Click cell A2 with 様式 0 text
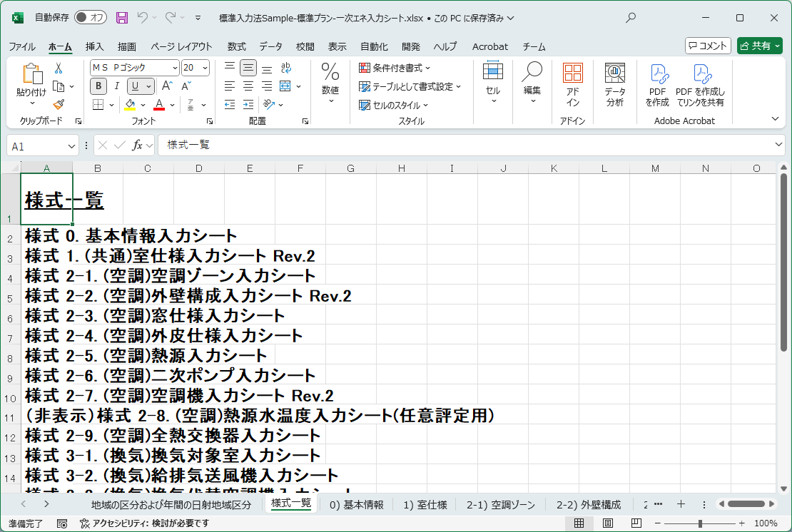The image size is (792, 532). pos(46,236)
